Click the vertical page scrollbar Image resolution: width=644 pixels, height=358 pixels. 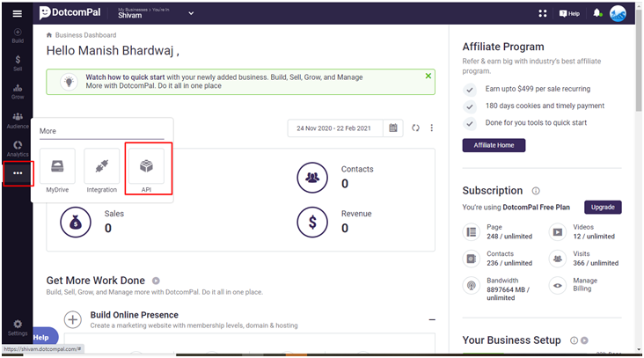(638, 60)
